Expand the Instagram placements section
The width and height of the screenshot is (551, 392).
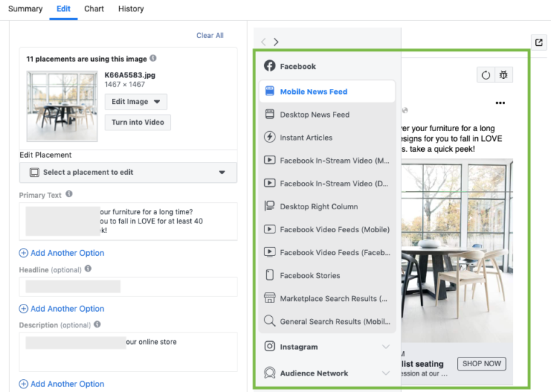coord(386,347)
